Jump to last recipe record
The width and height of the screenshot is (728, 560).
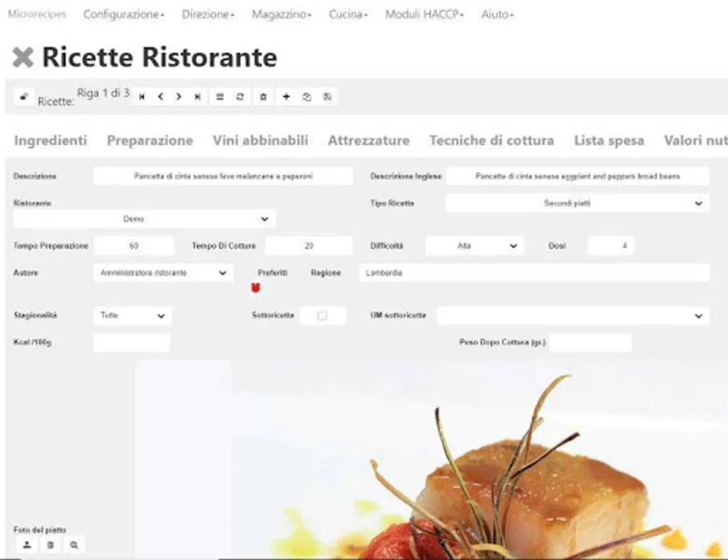coord(197,96)
